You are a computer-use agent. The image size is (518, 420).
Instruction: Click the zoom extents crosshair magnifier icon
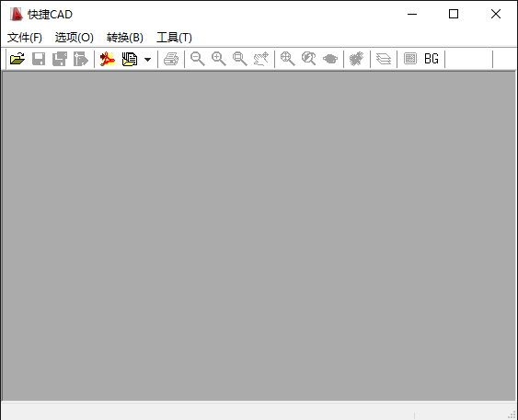click(x=288, y=59)
